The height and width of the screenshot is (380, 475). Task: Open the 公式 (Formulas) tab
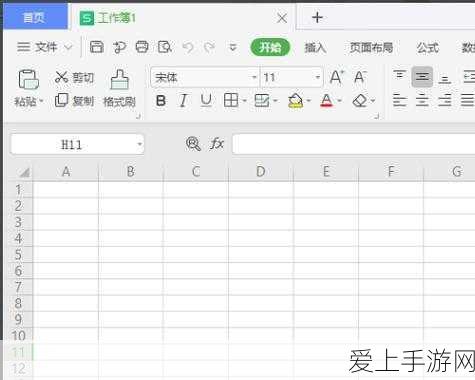coord(428,48)
